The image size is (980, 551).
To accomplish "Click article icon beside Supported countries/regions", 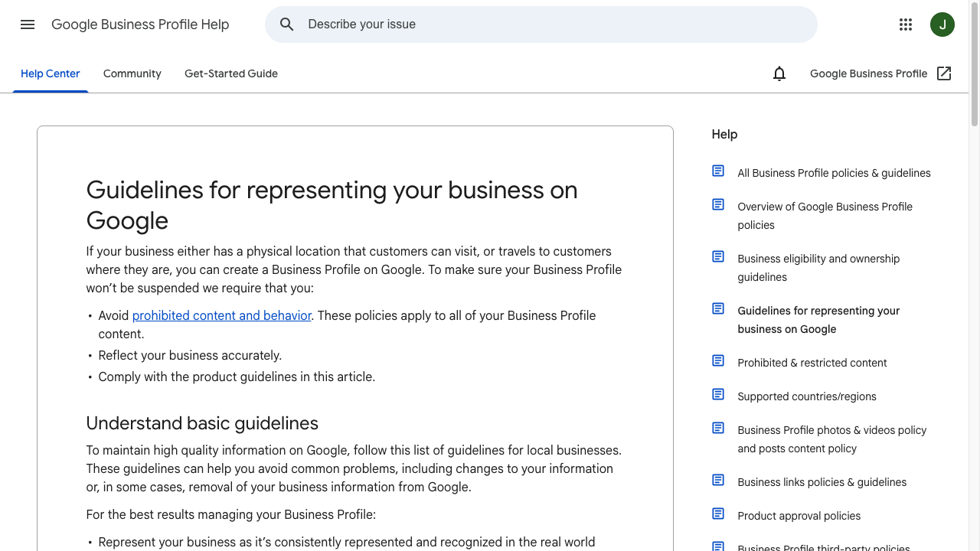I will point(718,394).
